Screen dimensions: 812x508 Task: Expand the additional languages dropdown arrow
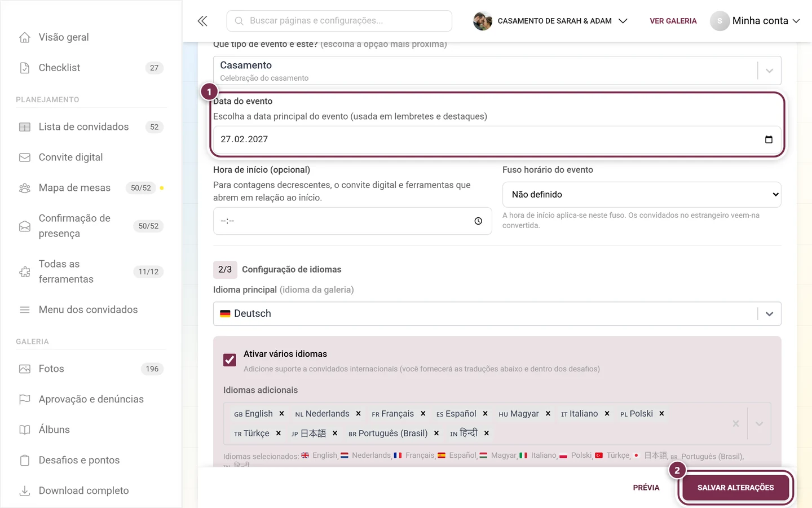tap(760, 423)
